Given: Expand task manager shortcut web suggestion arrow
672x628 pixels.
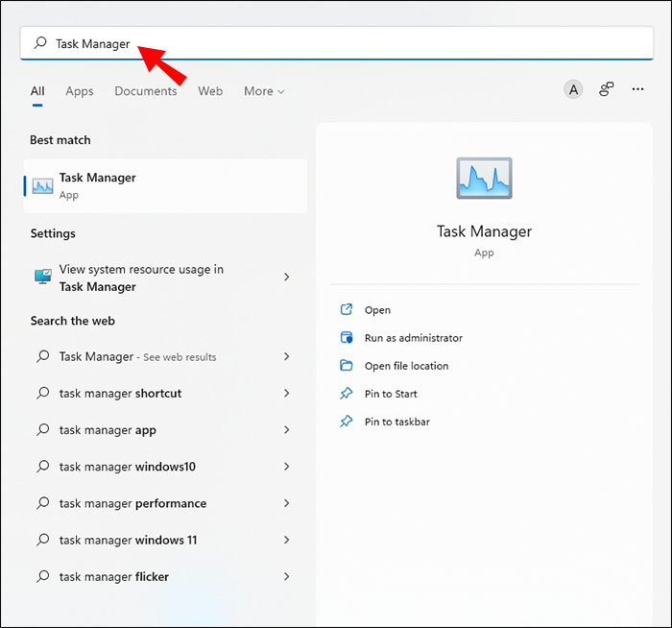Looking at the screenshot, I should coord(286,394).
